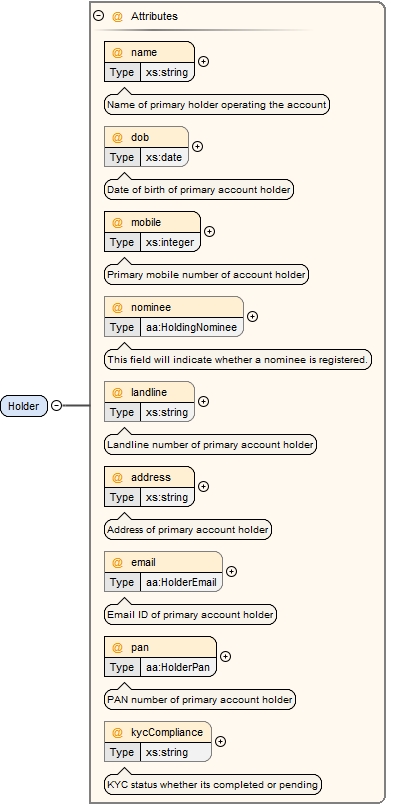
Task: Expand the landline attribute plus icon
Action: 203,401
